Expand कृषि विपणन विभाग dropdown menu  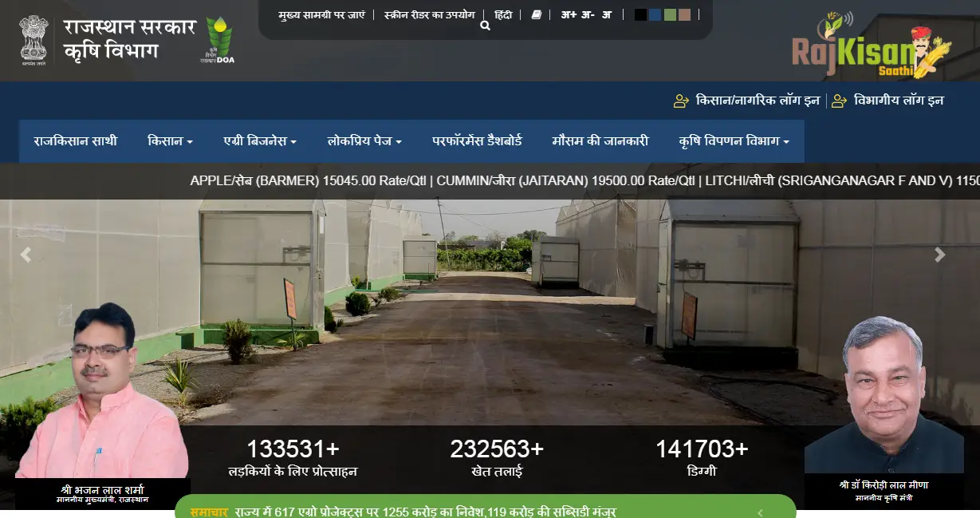[x=734, y=141]
